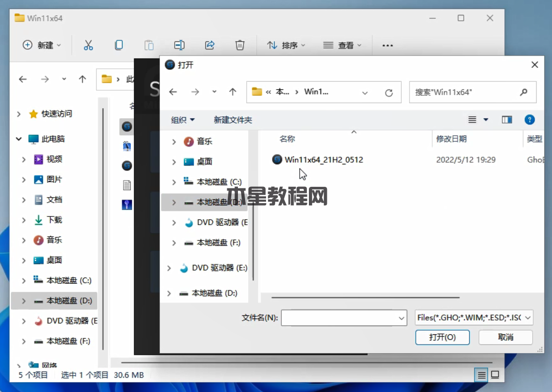Screen dimensions: 552x392
Task: Collapse This PC (此电脑) in Explorer sidebar
Action: [19, 139]
